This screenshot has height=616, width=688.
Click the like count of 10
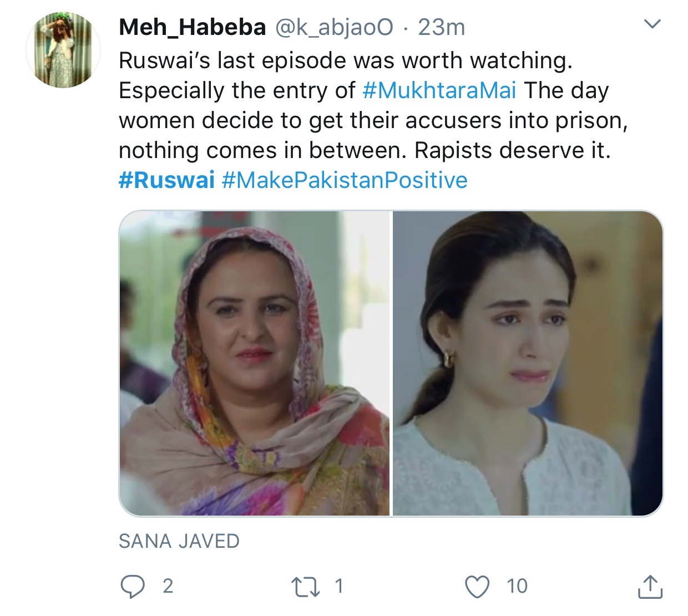coord(517,587)
